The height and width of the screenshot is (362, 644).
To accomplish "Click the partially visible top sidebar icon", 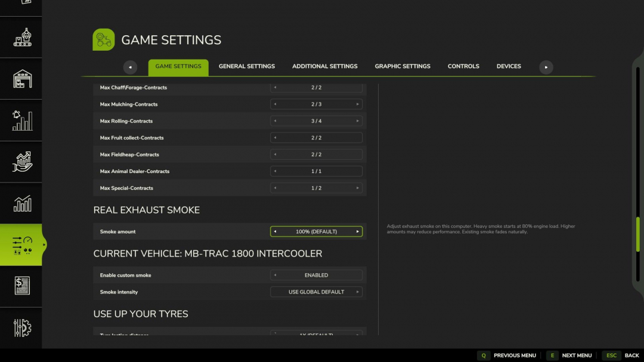I will coord(26,2).
